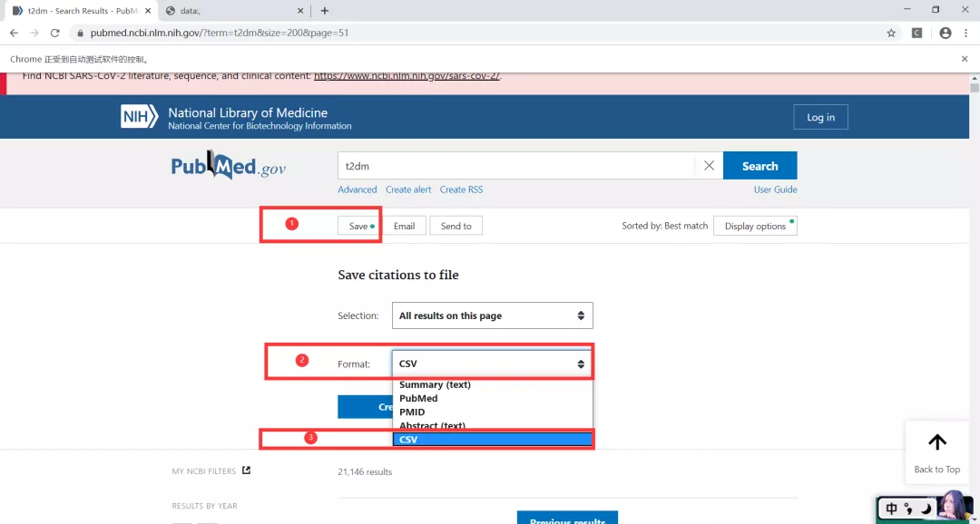The image size is (980, 524).
Task: Open the SARS-CoV-2 NCBI link
Action: 407,76
